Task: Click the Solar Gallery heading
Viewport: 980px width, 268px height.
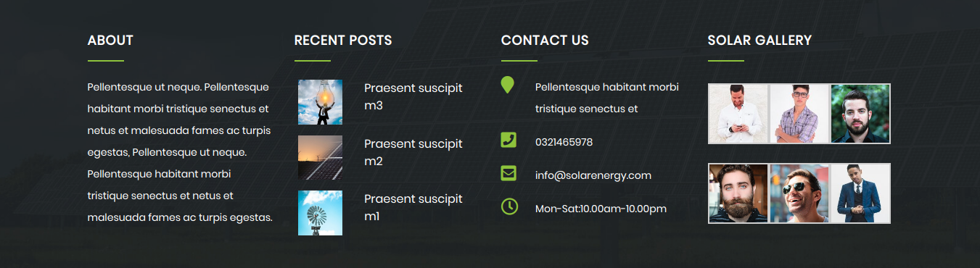Action: click(x=759, y=41)
